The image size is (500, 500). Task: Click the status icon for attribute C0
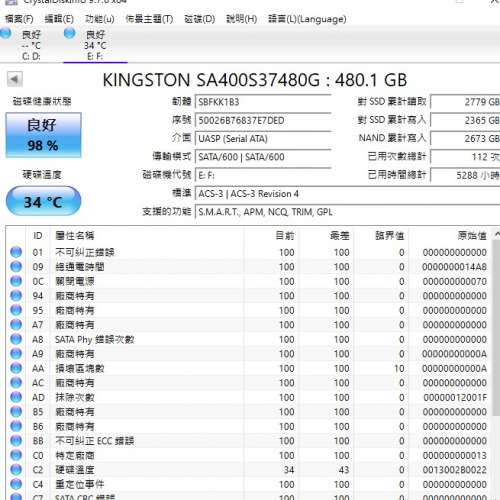coord(16,455)
